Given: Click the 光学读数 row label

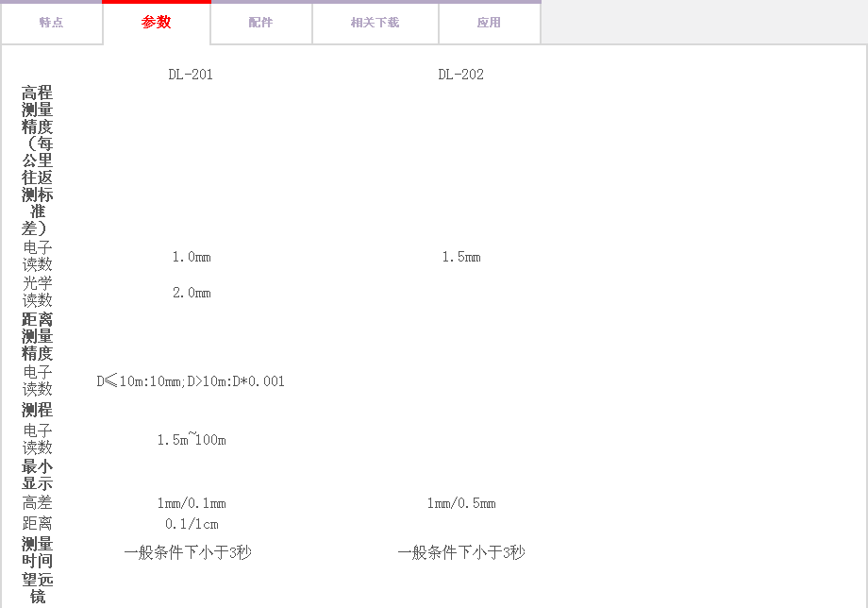Looking at the screenshot, I should point(38,292).
